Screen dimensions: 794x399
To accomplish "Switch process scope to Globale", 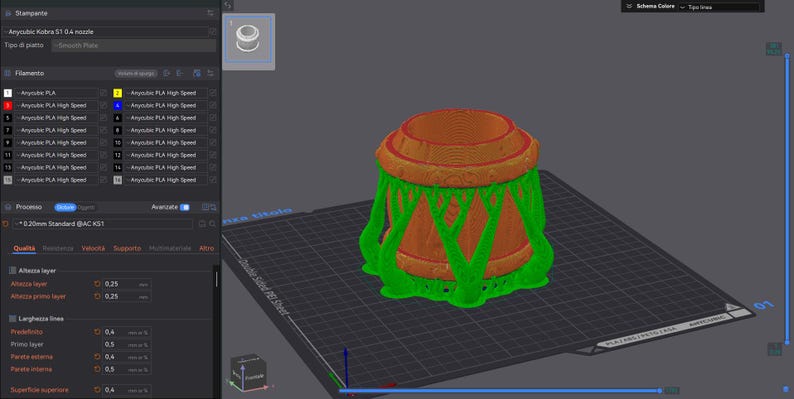I will pyautogui.click(x=65, y=207).
